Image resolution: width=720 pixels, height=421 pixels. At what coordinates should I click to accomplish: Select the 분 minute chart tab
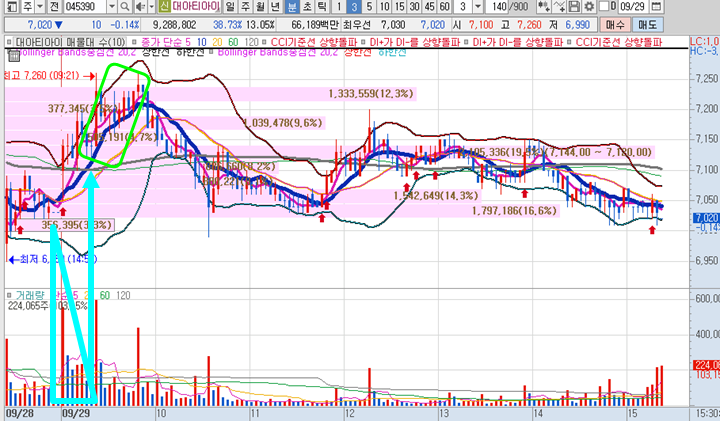[292, 6]
